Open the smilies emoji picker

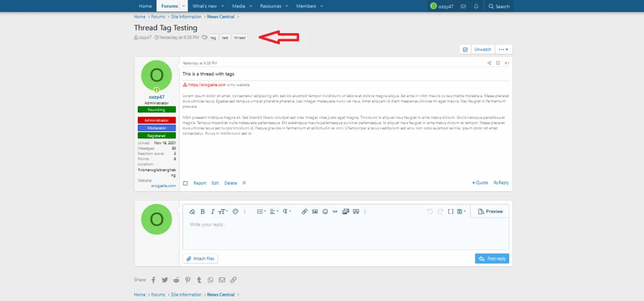(x=325, y=212)
